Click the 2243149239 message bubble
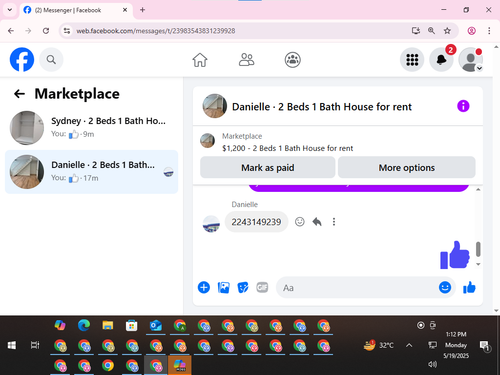Viewport: 500px width, 375px height. (x=256, y=222)
